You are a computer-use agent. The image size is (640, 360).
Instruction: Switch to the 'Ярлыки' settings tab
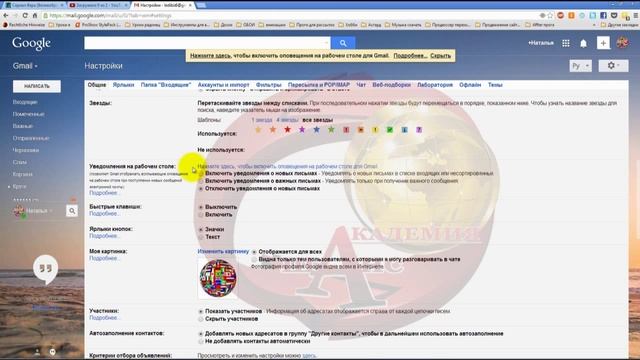(x=123, y=85)
